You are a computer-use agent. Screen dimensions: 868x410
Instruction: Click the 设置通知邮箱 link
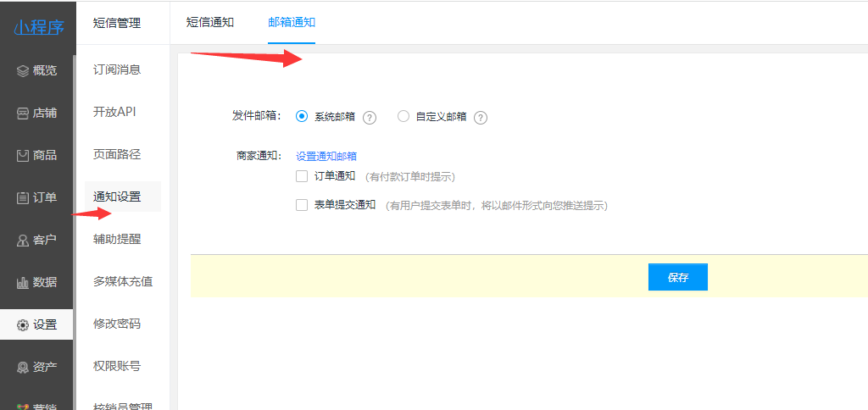coord(326,157)
